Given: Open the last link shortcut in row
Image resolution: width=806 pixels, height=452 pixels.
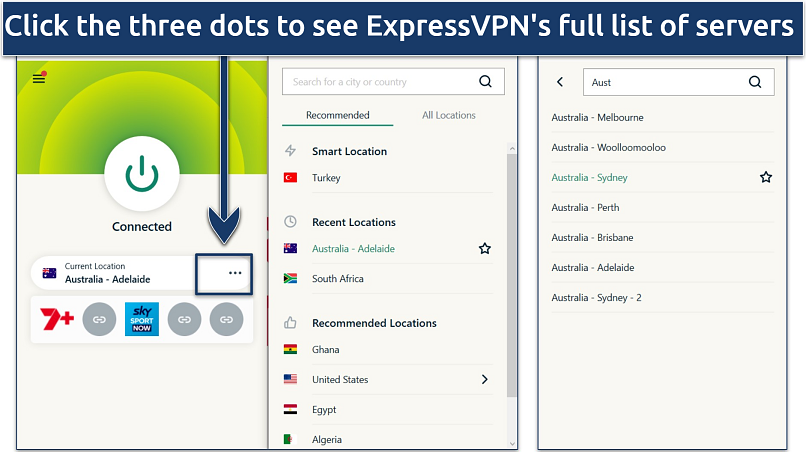Looking at the screenshot, I should click(x=227, y=319).
